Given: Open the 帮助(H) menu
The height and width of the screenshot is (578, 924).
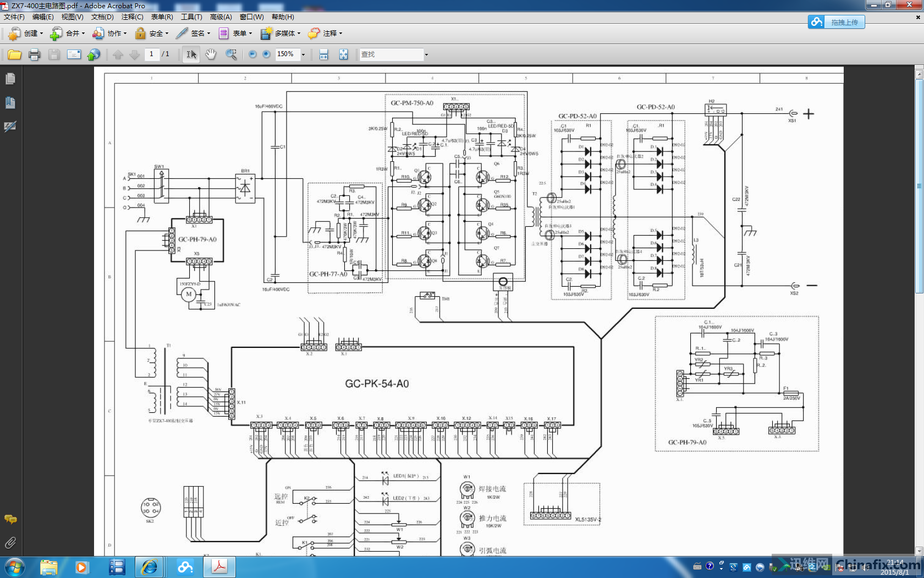Looking at the screenshot, I should pyautogui.click(x=283, y=17).
